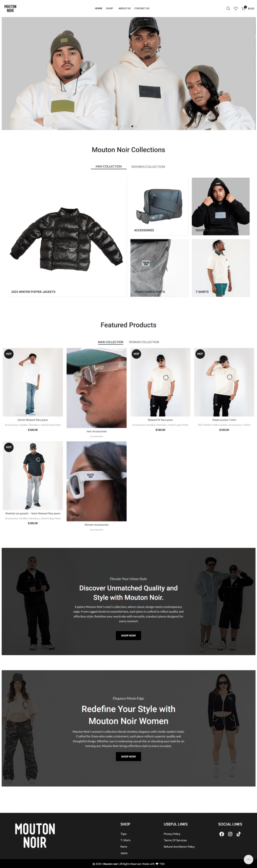Switch to the Women Collection tab
This screenshot has width=257, height=868.
coord(148,167)
